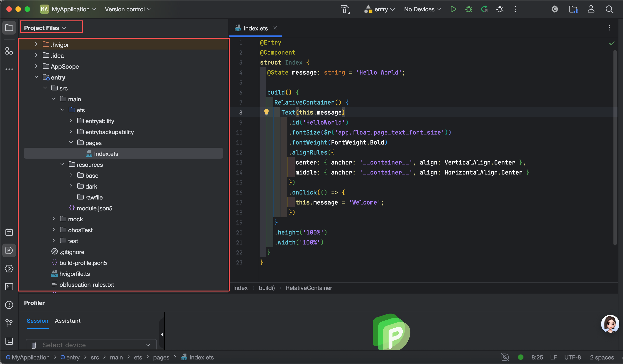This screenshot has width=623, height=364.
Task: Switch to the Assistant tab
Action: click(68, 321)
